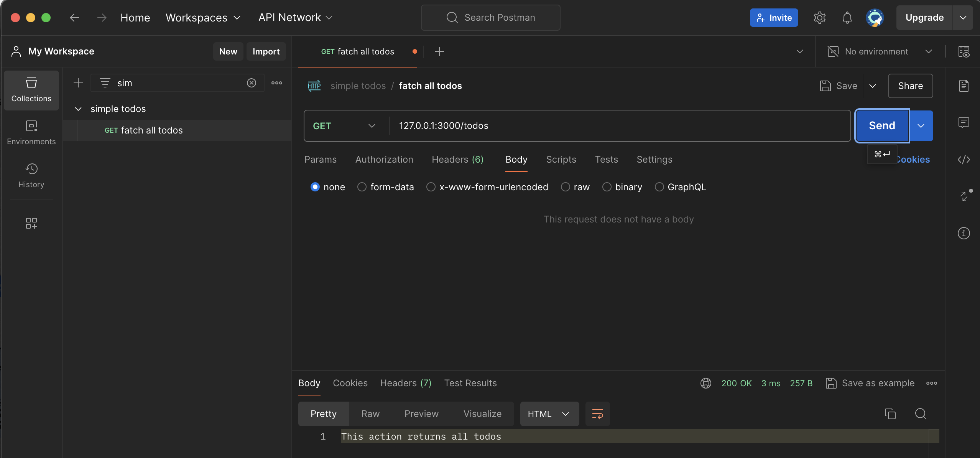This screenshot has width=980, height=458.
Task: Switch to the Scripts tab
Action: pos(561,160)
